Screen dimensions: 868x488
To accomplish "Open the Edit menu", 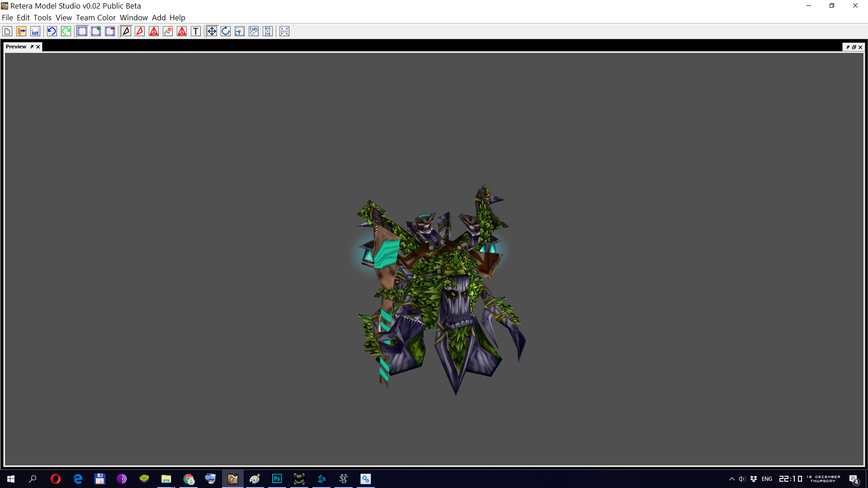I will [23, 18].
